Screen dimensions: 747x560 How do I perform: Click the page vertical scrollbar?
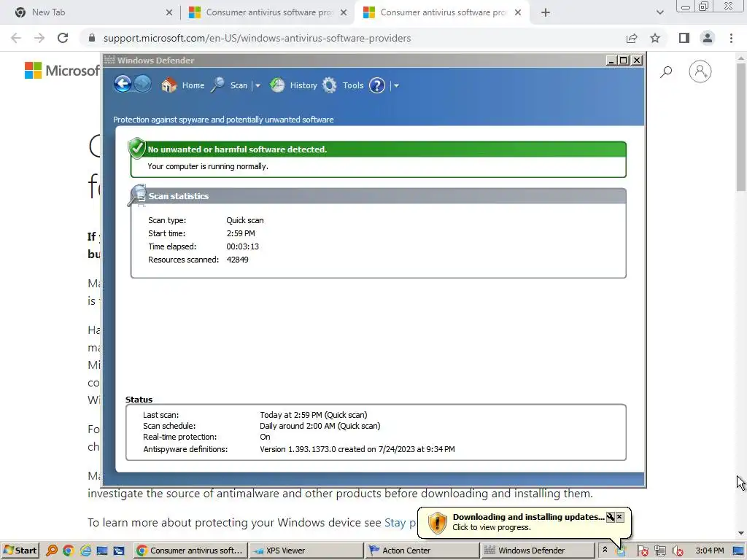[x=741, y=125]
